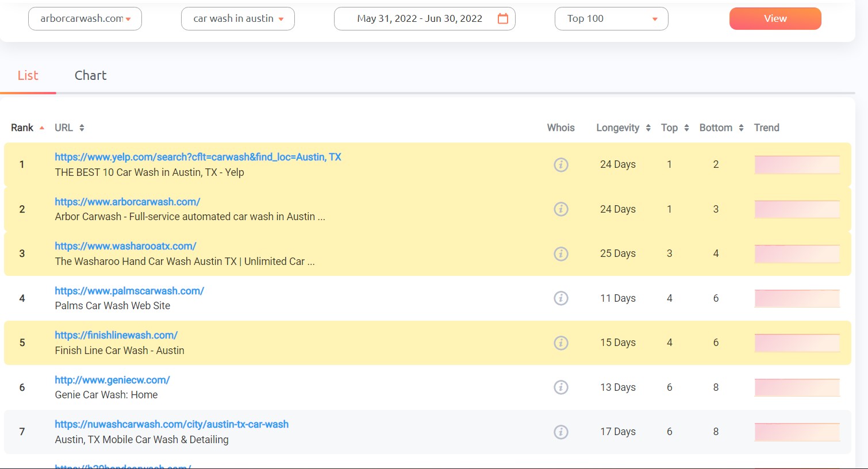The width and height of the screenshot is (868, 469).
Task: Click the '11 Days' longevity value
Action: [618, 298]
